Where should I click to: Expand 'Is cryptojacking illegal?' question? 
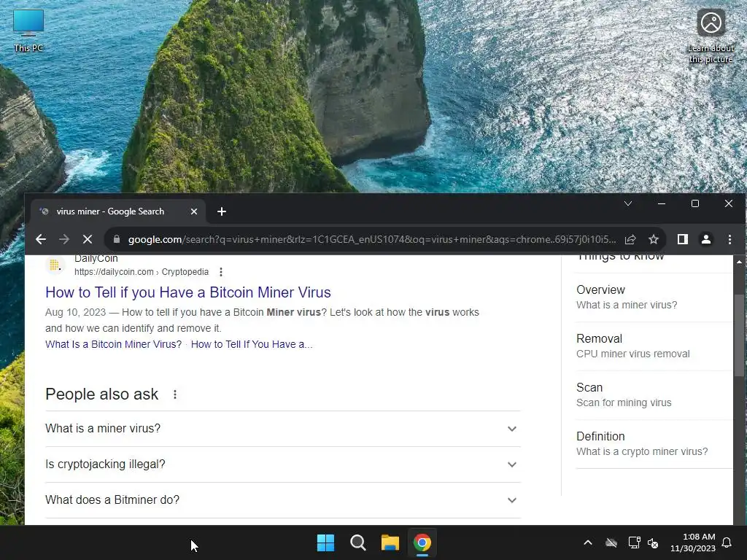pos(283,464)
